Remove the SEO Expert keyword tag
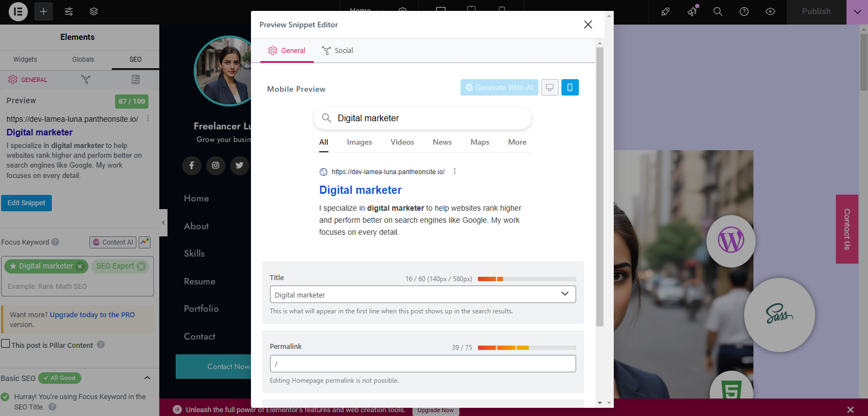The width and height of the screenshot is (868, 416). point(141,266)
